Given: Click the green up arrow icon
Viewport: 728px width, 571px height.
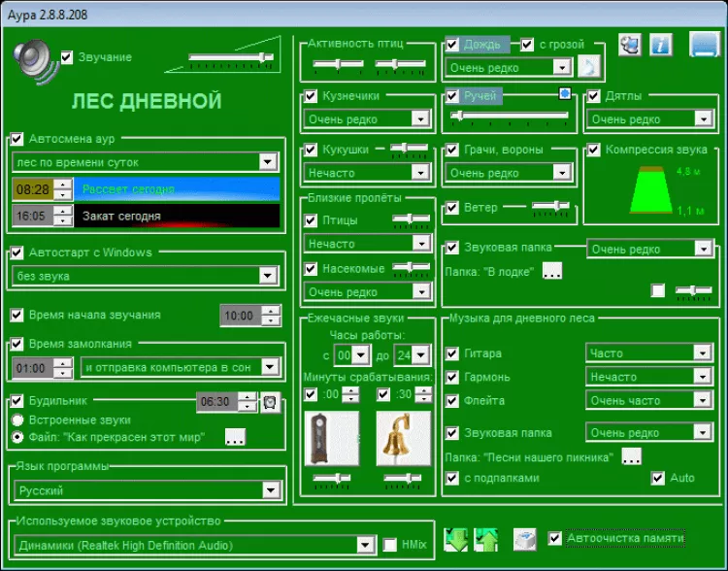Looking at the screenshot, I should point(485,540).
